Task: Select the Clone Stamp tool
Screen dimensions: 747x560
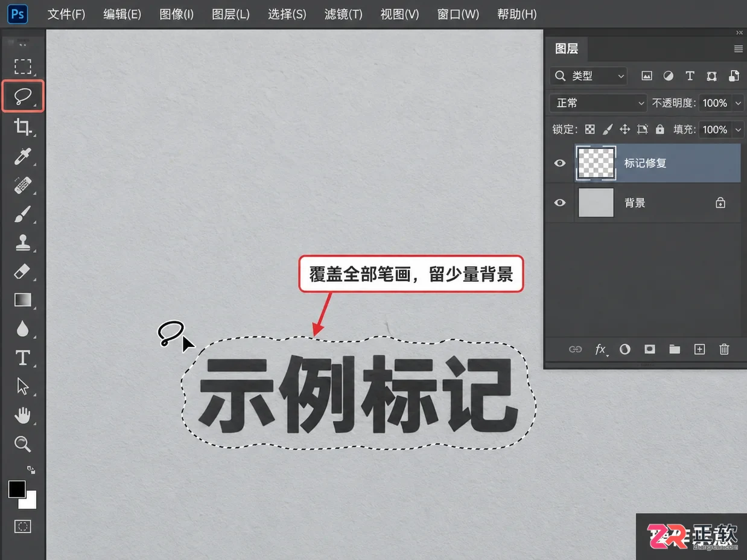Action: [23, 243]
